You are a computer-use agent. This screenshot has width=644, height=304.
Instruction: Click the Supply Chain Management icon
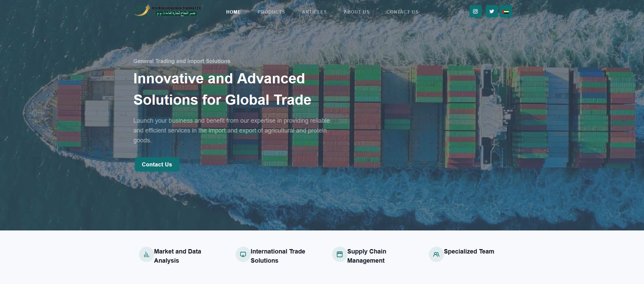(x=340, y=255)
